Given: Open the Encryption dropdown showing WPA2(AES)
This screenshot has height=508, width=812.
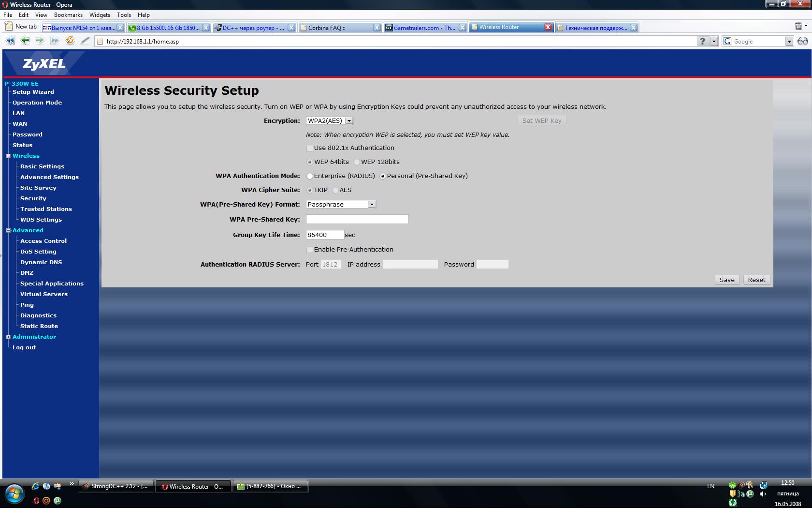Looking at the screenshot, I should point(330,120).
